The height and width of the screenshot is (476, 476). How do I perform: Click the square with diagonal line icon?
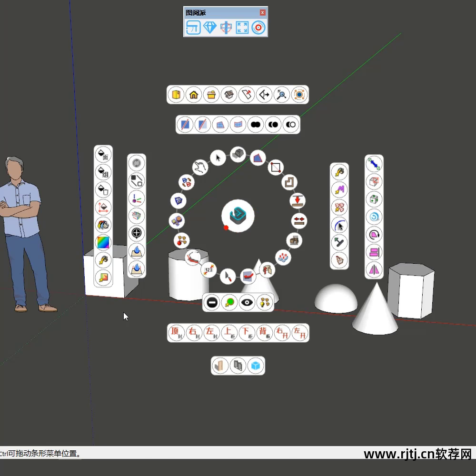click(x=276, y=167)
